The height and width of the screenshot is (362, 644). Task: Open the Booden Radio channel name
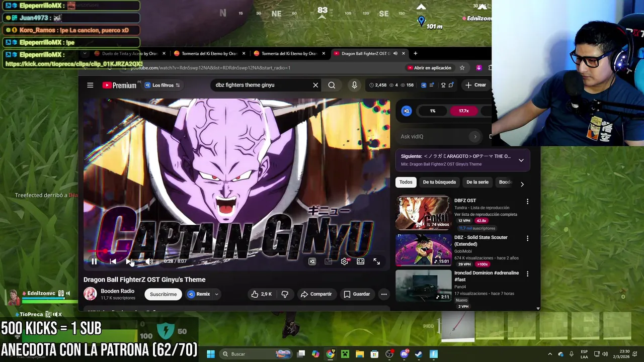[117, 291]
